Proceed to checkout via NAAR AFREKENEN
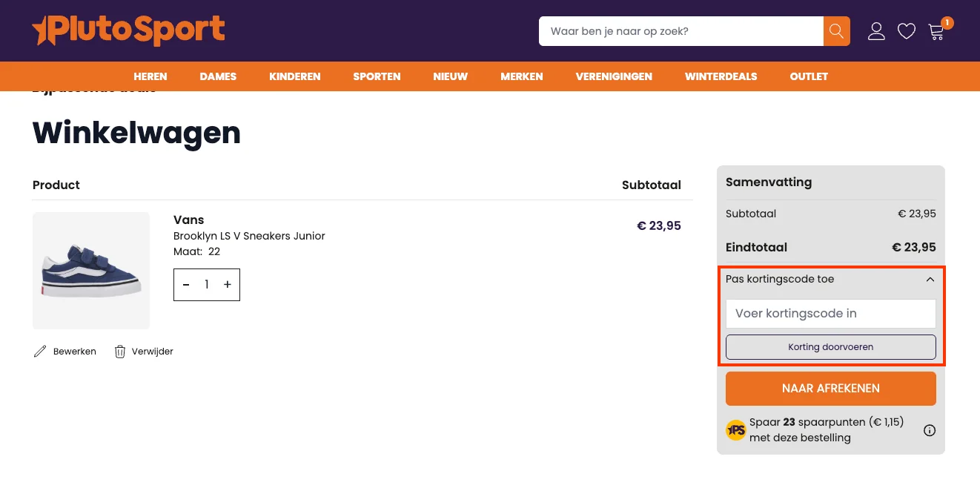Viewport: 980px width, 491px height. click(830, 388)
